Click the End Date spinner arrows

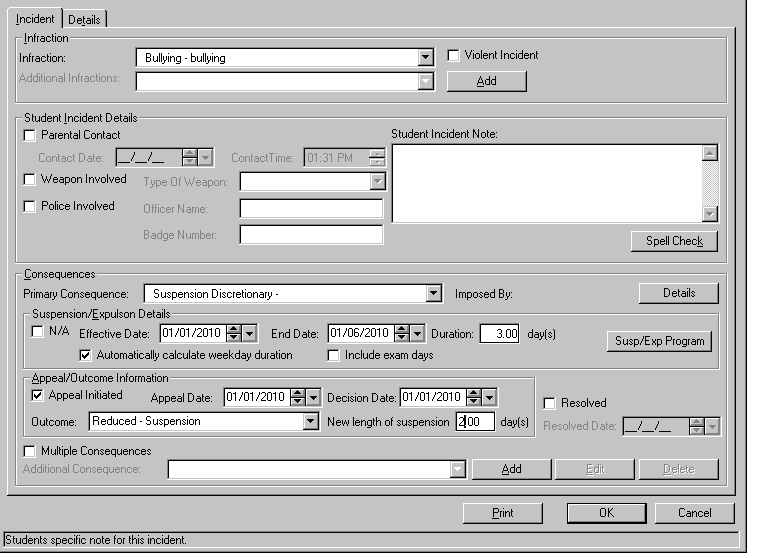coord(402,334)
